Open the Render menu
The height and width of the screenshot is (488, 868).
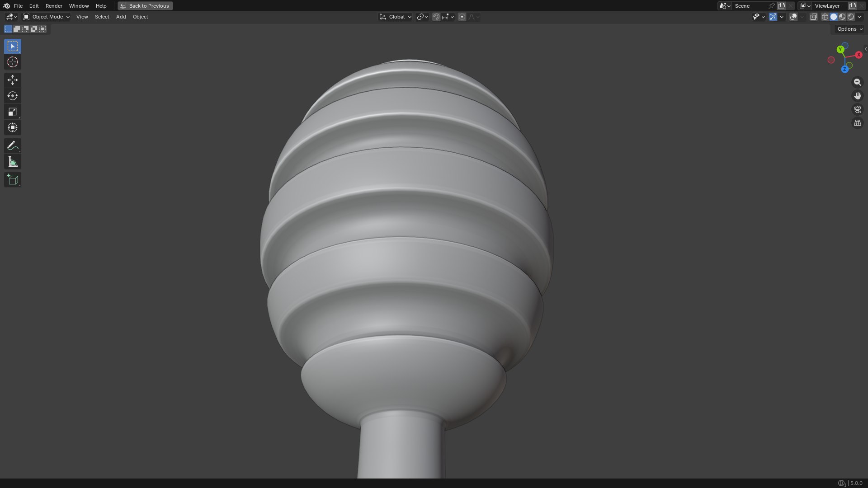pyautogui.click(x=54, y=6)
